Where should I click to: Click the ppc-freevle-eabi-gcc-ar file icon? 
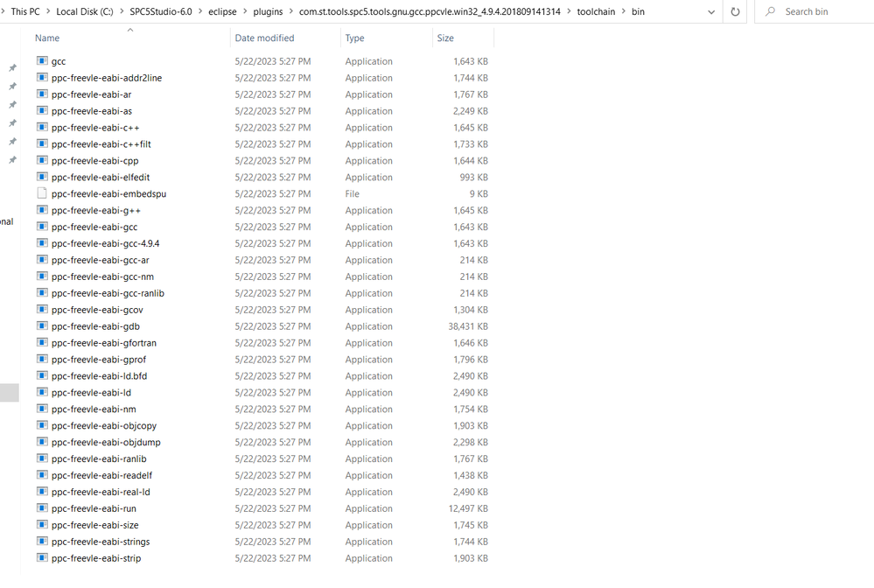[42, 260]
